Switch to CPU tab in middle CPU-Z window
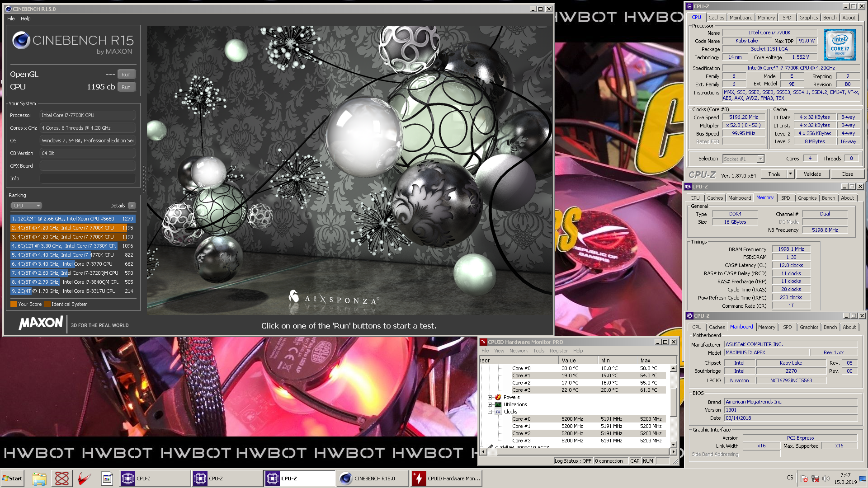868x488 pixels. click(x=695, y=198)
